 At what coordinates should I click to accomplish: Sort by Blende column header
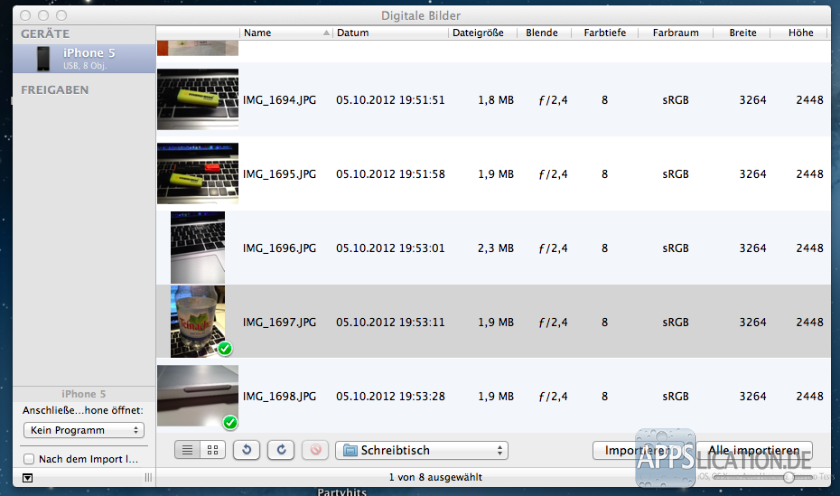tap(544, 33)
